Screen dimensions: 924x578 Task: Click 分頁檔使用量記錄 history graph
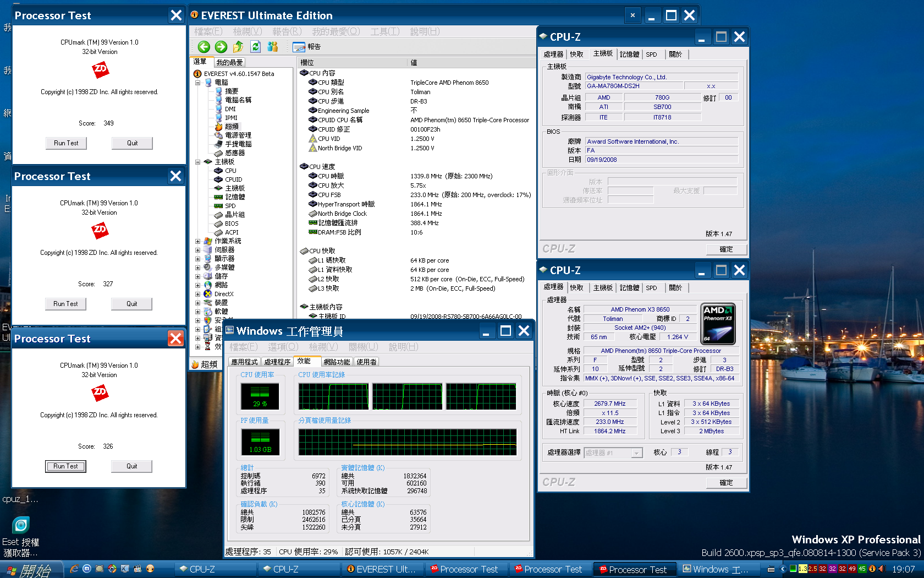click(407, 442)
